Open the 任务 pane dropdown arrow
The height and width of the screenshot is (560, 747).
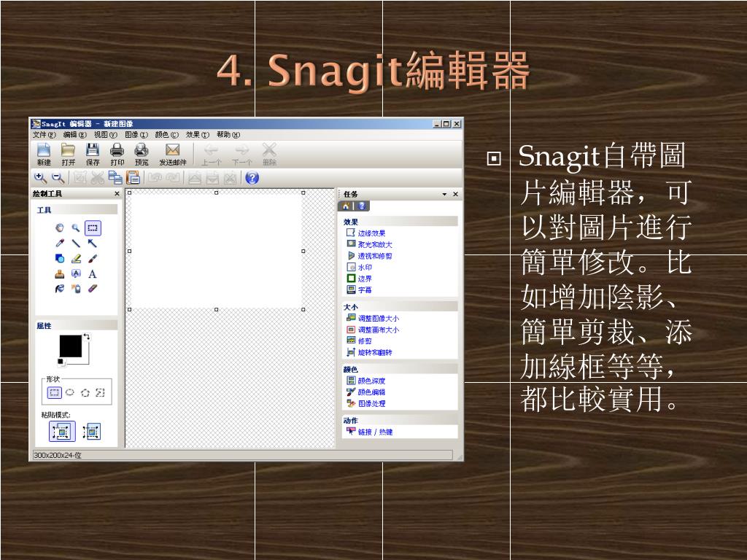(444, 194)
